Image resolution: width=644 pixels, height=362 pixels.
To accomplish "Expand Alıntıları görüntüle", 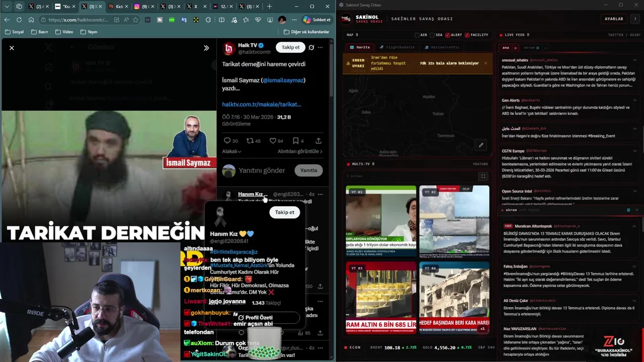I will pos(300,151).
